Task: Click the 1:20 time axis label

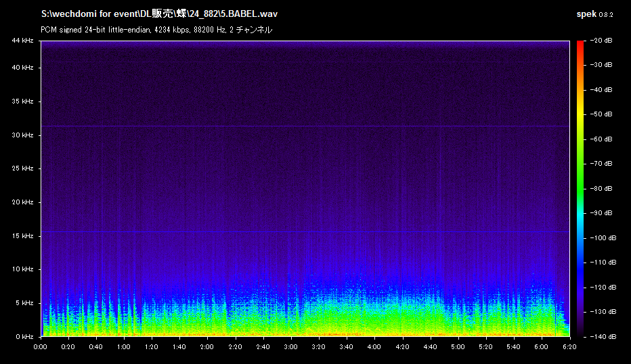Action: click(151, 346)
